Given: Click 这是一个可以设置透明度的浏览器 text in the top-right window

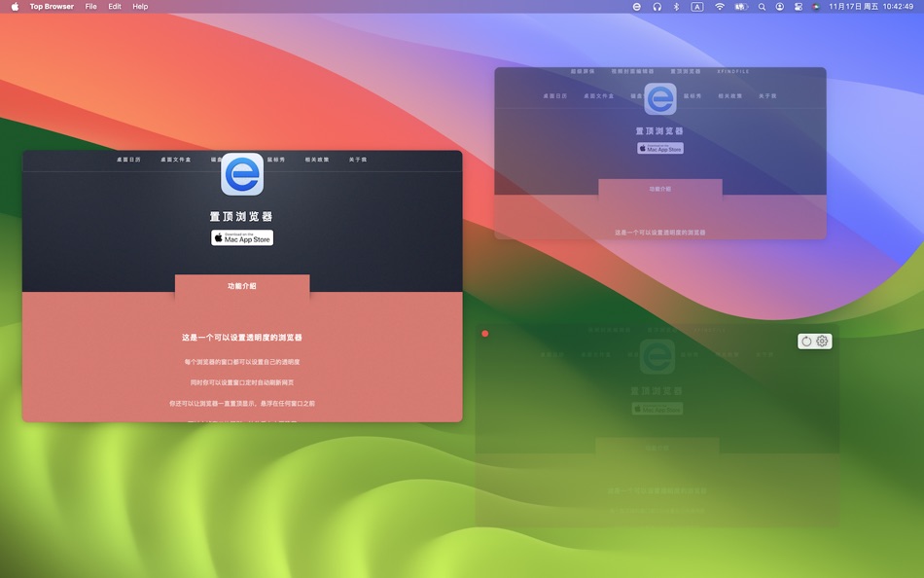Looking at the screenshot, I should 660,233.
